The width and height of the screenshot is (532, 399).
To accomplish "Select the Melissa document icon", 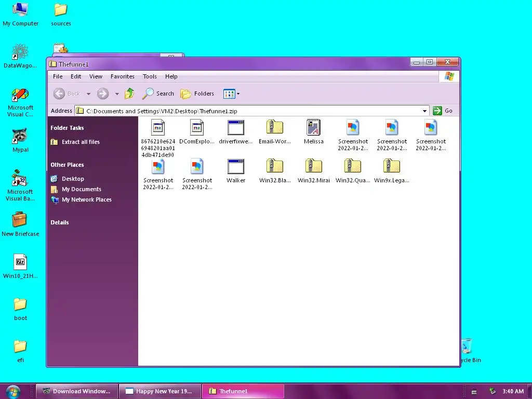I will (313, 128).
